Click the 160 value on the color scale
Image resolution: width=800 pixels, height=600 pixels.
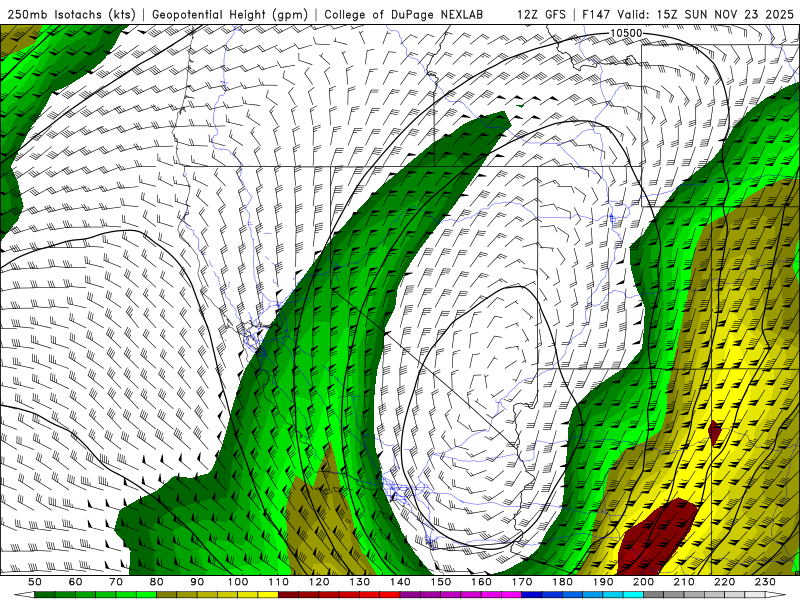pos(481,582)
